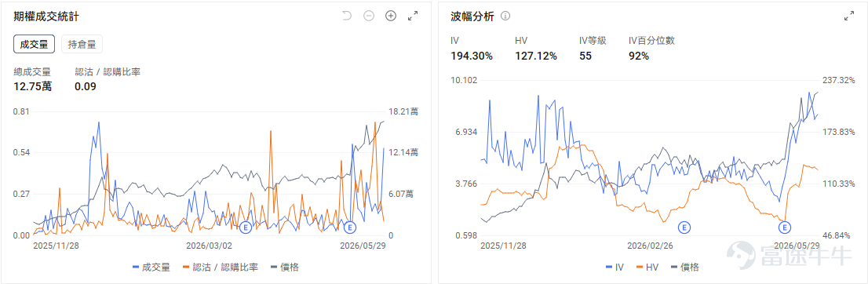Click the 2026/02/26 date axis label
Viewport: 868px width, 284px height.
[x=650, y=246]
